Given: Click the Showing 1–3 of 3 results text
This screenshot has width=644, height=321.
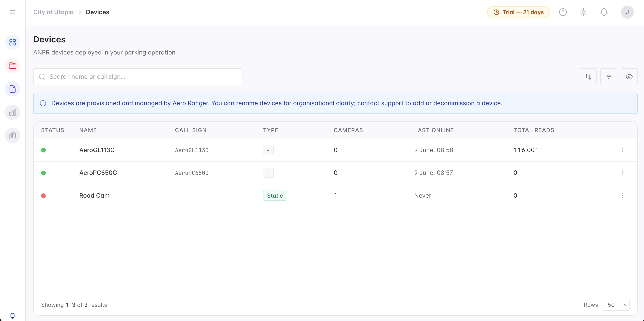Looking at the screenshot, I should (74, 305).
